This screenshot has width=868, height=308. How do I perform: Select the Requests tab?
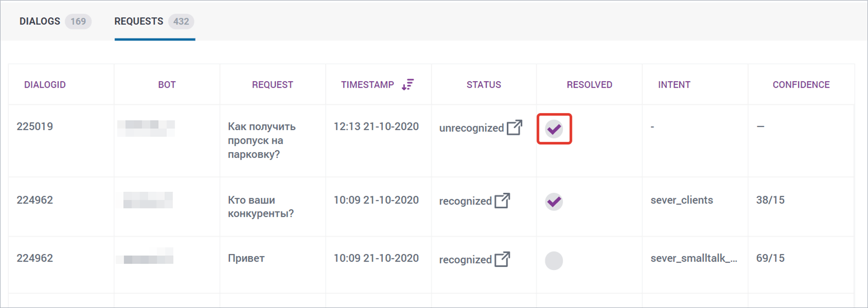139,21
